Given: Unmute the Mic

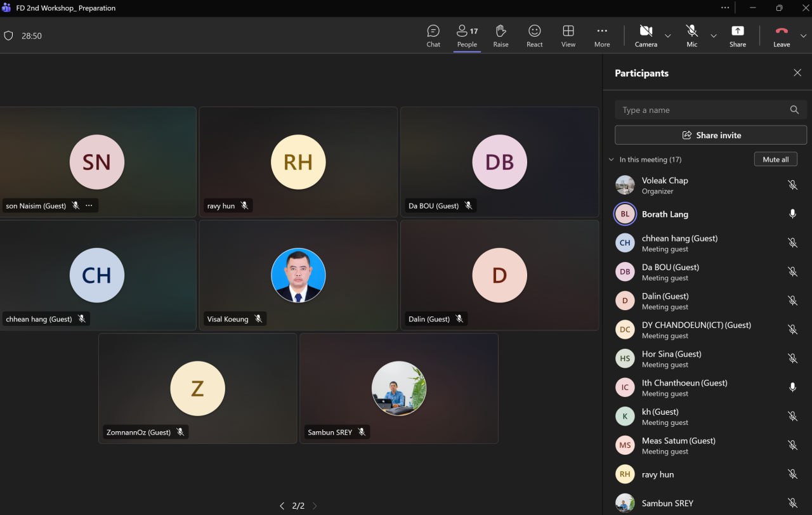Looking at the screenshot, I should (x=691, y=36).
